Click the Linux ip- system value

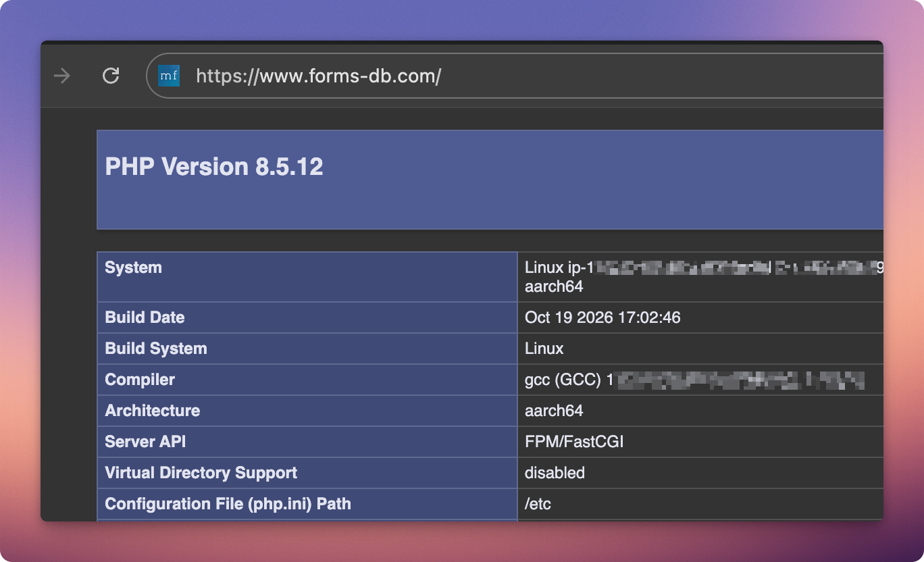(704, 276)
